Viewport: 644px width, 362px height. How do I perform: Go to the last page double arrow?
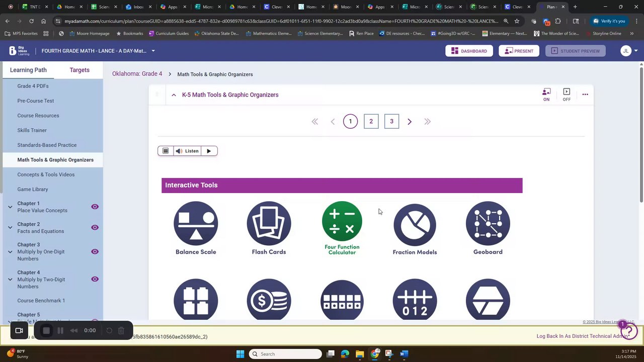pyautogui.click(x=427, y=121)
